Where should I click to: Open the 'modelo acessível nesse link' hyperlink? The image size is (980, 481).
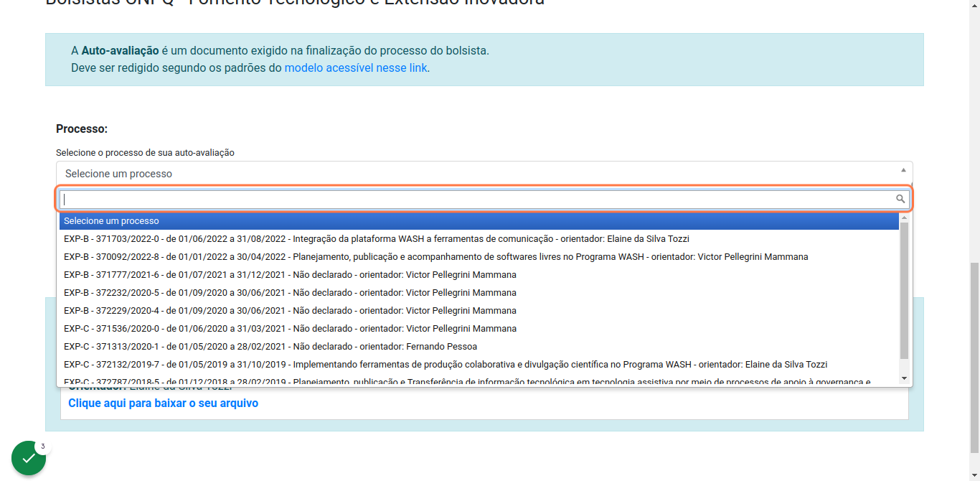tap(356, 68)
